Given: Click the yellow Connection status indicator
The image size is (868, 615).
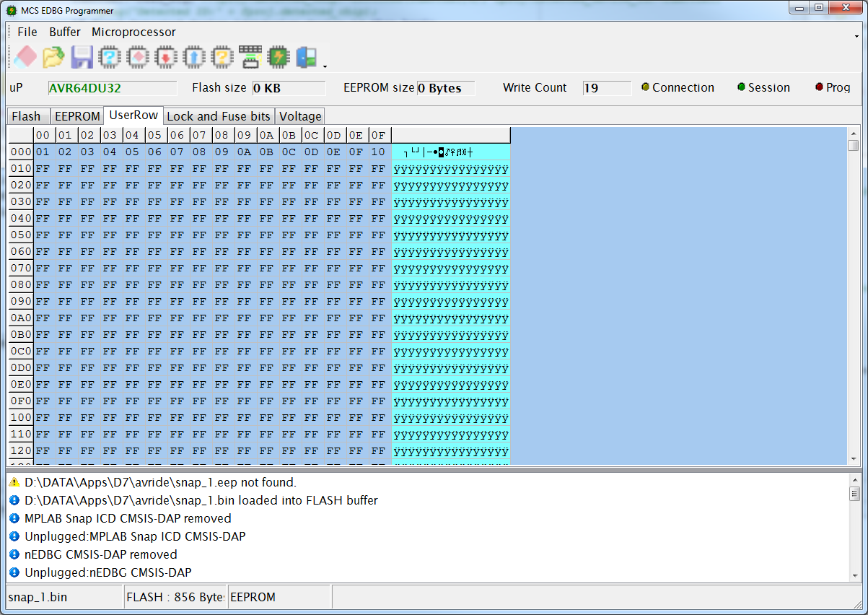Looking at the screenshot, I should click(x=645, y=87).
